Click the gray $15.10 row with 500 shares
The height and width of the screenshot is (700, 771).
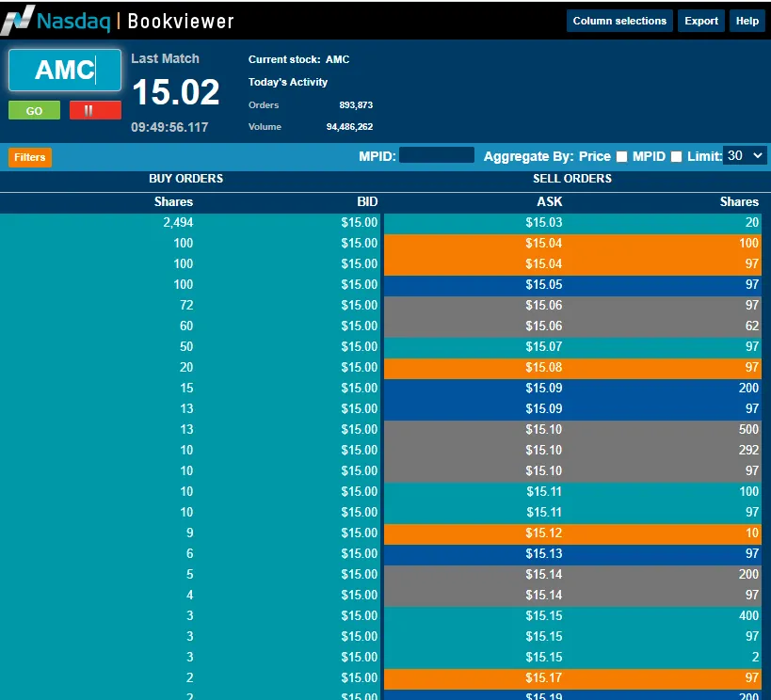[x=573, y=429]
